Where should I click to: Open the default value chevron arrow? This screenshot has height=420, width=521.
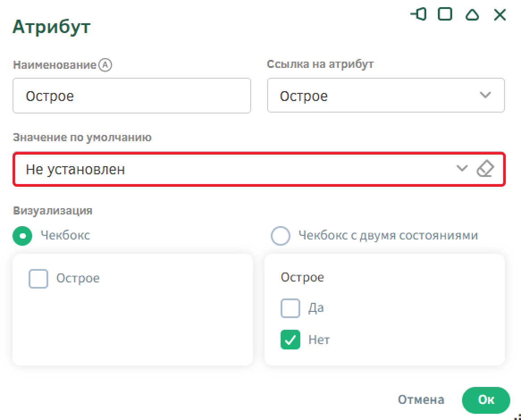coord(462,169)
